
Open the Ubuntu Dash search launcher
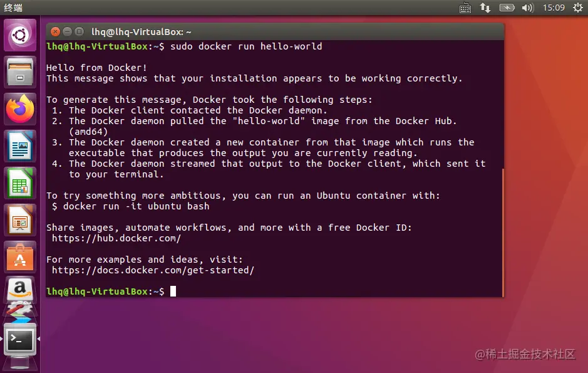(20, 35)
